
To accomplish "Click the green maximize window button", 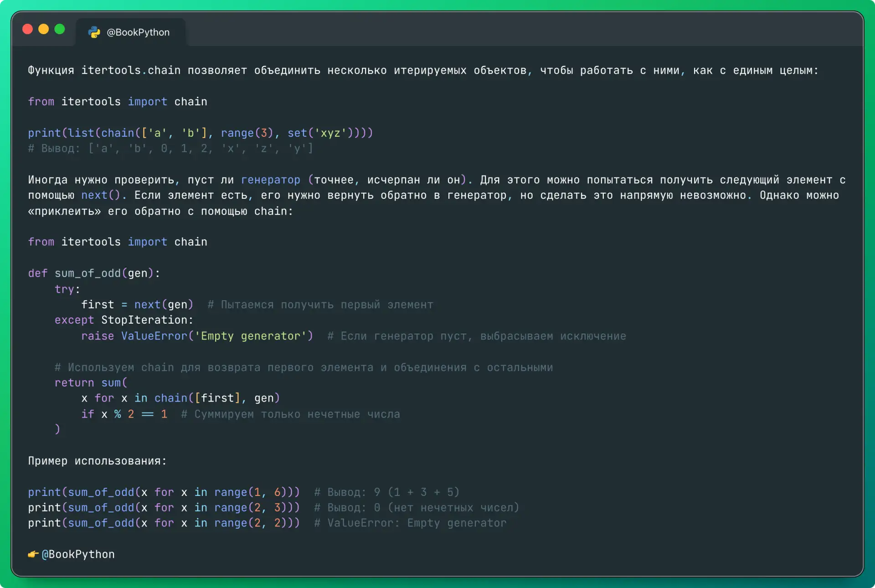I will pyautogui.click(x=60, y=29).
